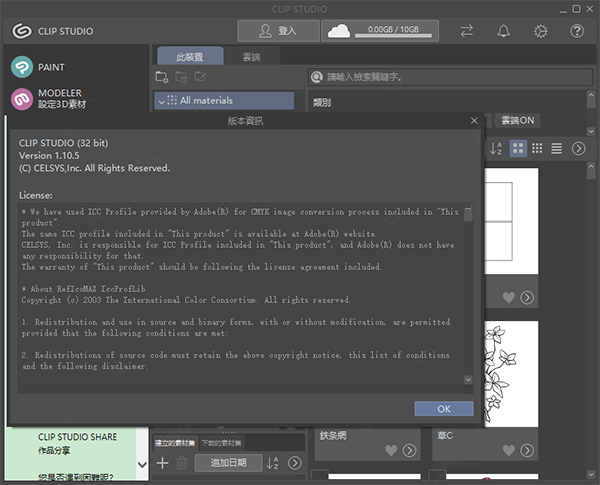Open the sync transfer arrows icon

click(467, 31)
